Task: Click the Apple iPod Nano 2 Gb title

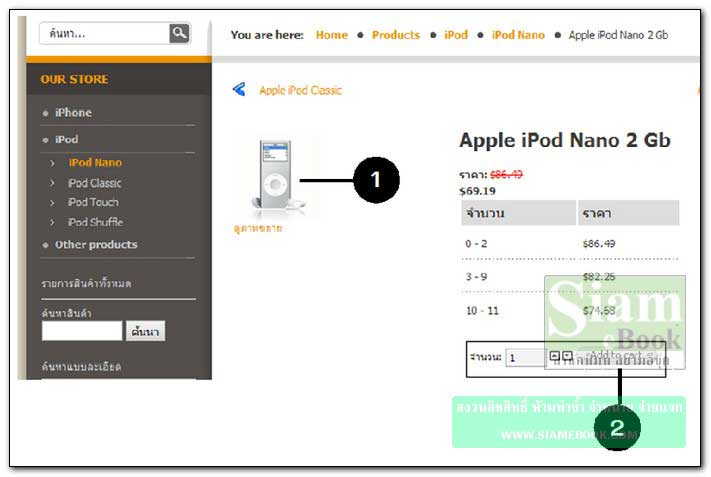Action: click(x=565, y=140)
